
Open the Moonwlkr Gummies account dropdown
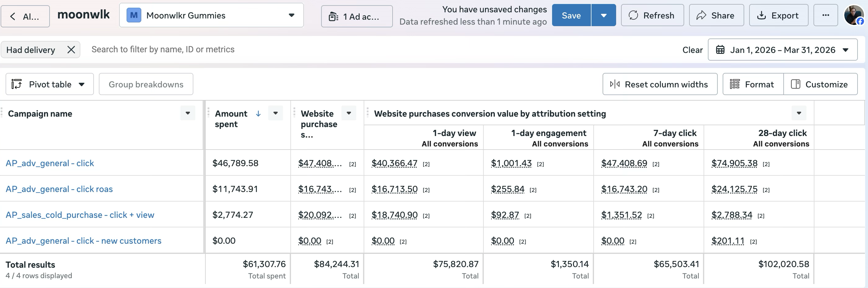211,15
